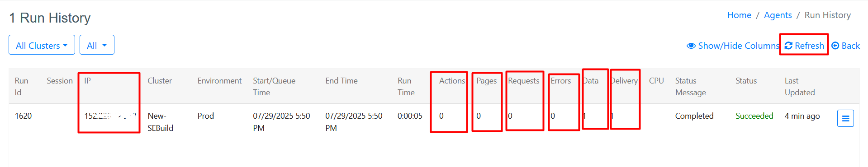Screen dimensions: 868x167
Task: Click the CPU column header
Action: point(656,81)
